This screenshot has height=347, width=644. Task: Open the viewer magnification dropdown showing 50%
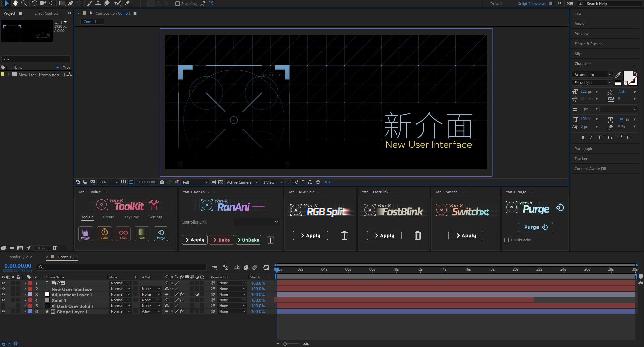click(108, 182)
